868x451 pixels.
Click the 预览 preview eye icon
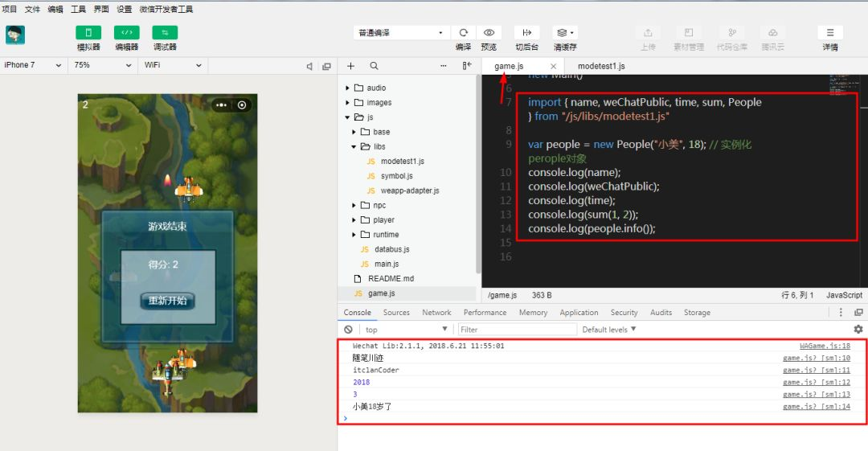click(489, 33)
